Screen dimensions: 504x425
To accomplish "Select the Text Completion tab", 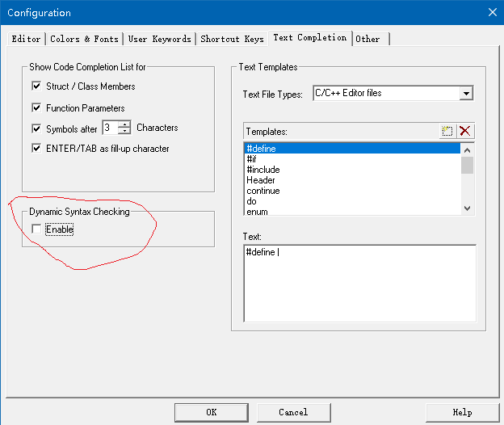I will tap(310, 38).
